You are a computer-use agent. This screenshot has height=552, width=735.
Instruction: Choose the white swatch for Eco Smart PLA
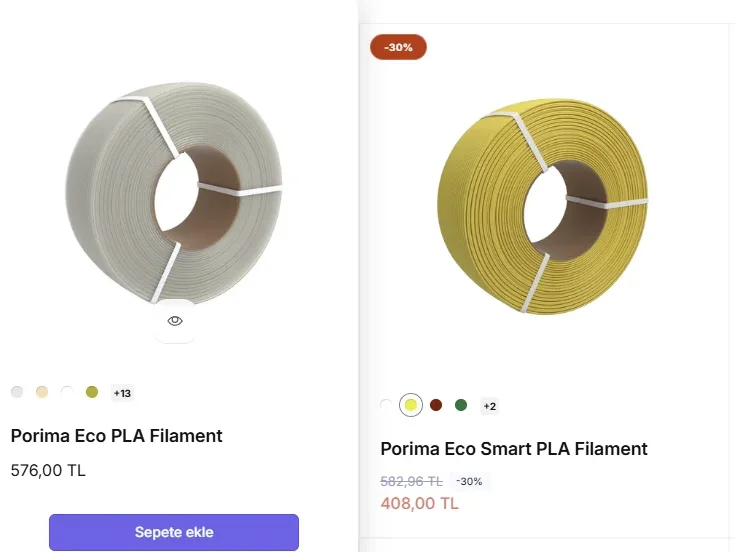(386, 405)
